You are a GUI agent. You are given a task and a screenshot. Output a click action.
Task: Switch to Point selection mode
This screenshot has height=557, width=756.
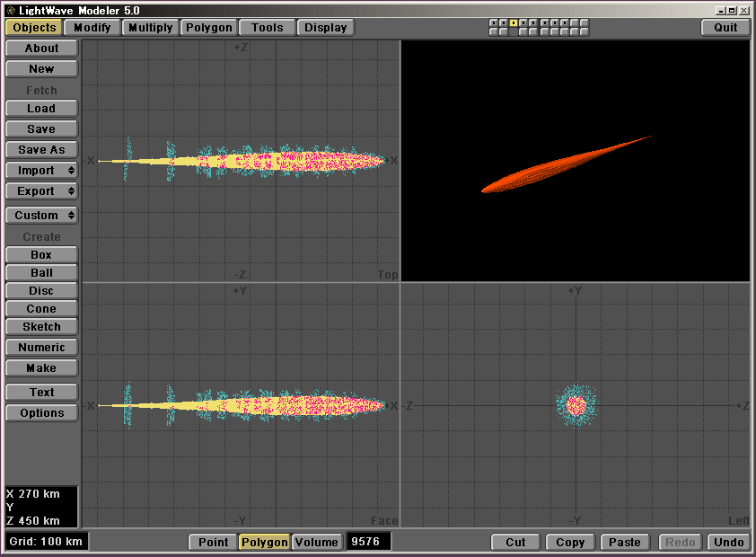click(213, 543)
